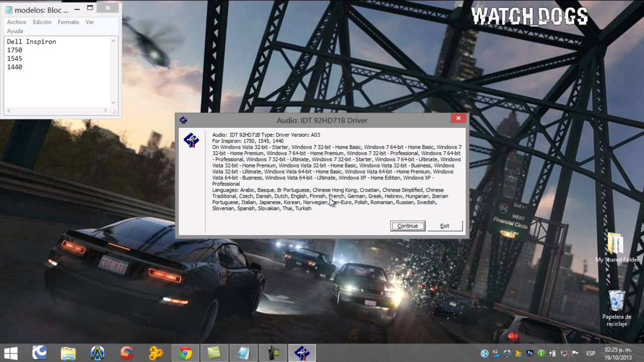Click the tray temperature icon showing 62
This screenshot has width=644, height=362.
coord(496,353)
